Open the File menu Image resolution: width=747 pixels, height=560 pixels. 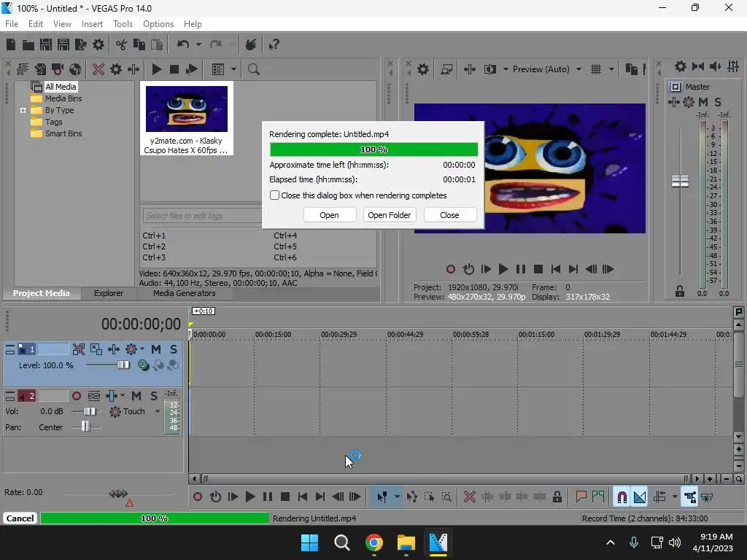12,24
